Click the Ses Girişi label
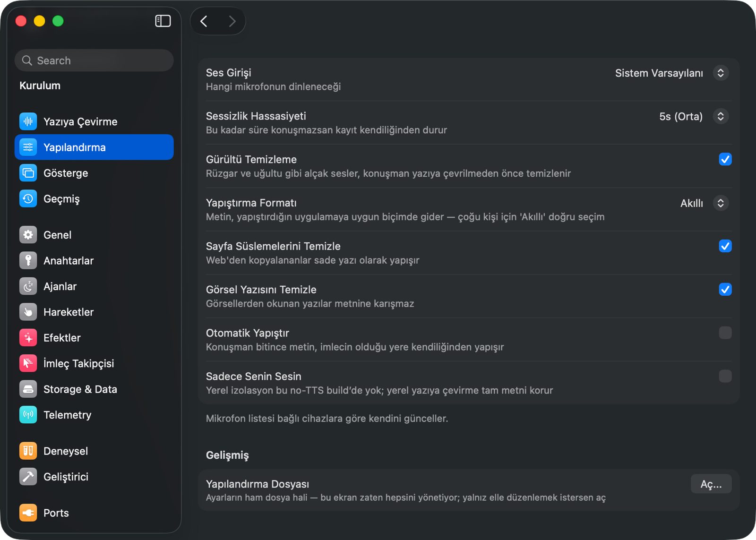756x540 pixels. [x=229, y=73]
